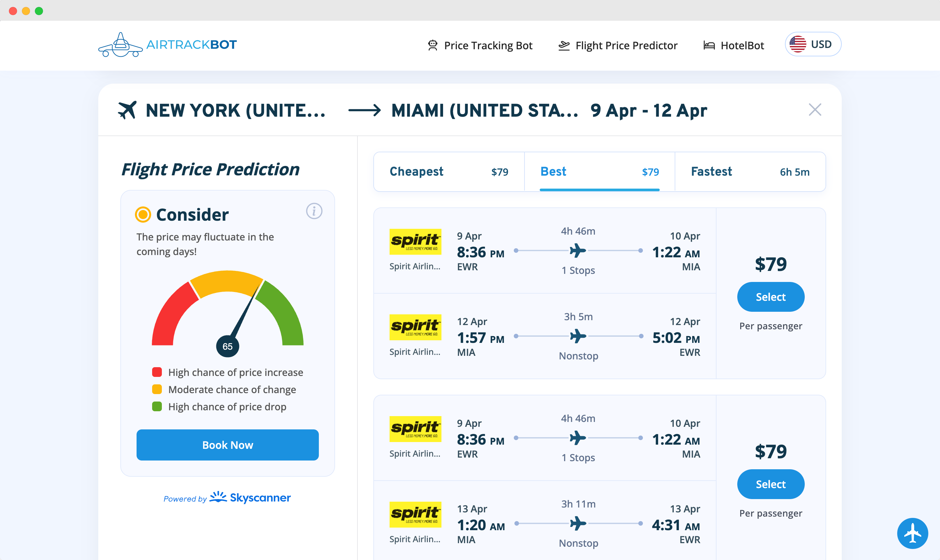This screenshot has height=560, width=940.
Task: Switch to the Cheapest tab
Action: 449,172
